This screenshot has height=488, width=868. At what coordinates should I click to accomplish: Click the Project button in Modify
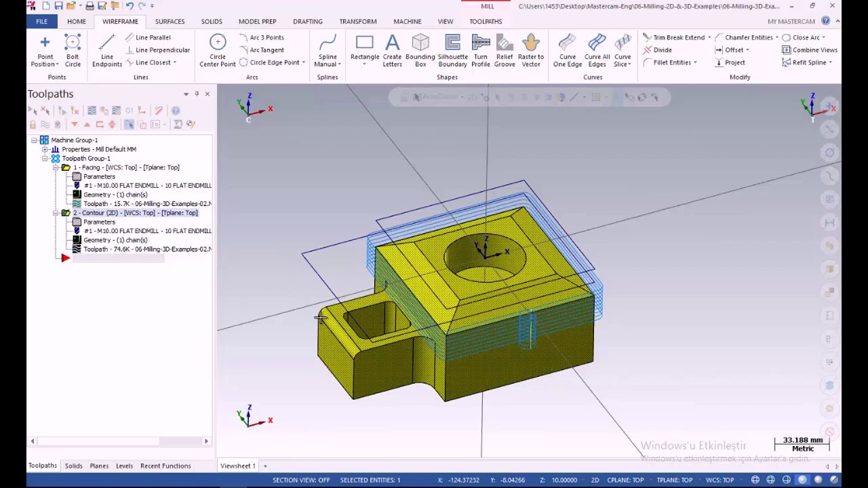coord(730,62)
